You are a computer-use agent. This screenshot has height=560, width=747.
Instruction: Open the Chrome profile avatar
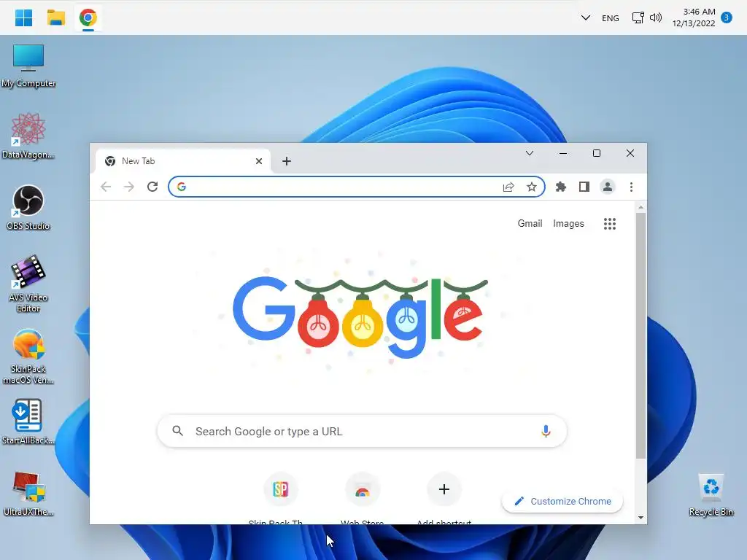[608, 187]
